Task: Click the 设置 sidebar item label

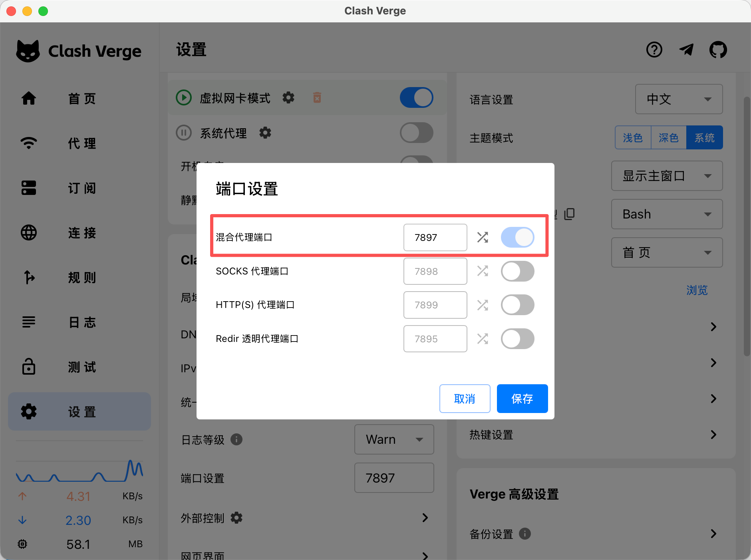Action: (82, 412)
